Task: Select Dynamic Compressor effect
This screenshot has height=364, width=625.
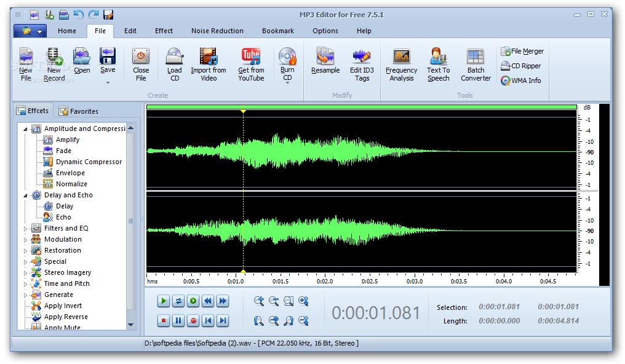Action: click(x=89, y=162)
